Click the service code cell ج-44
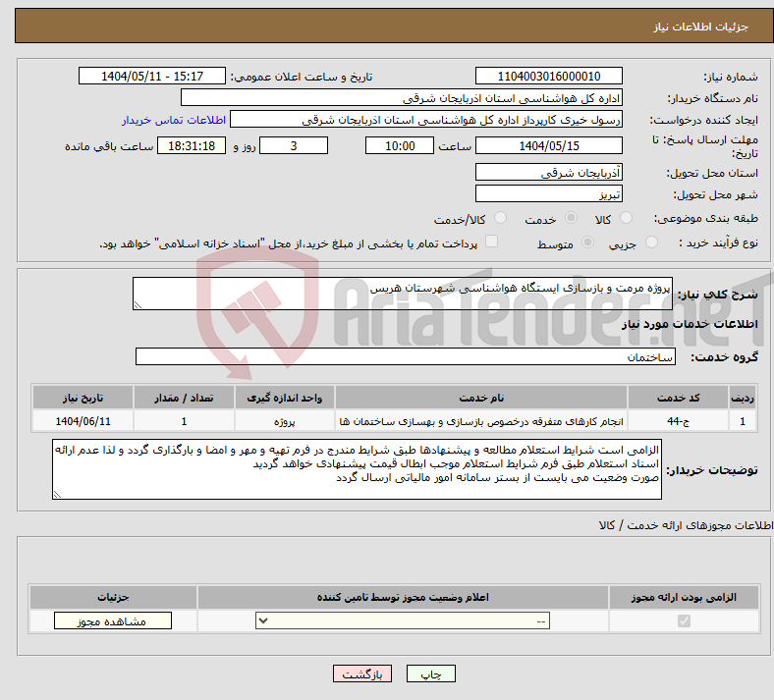 tap(679, 421)
